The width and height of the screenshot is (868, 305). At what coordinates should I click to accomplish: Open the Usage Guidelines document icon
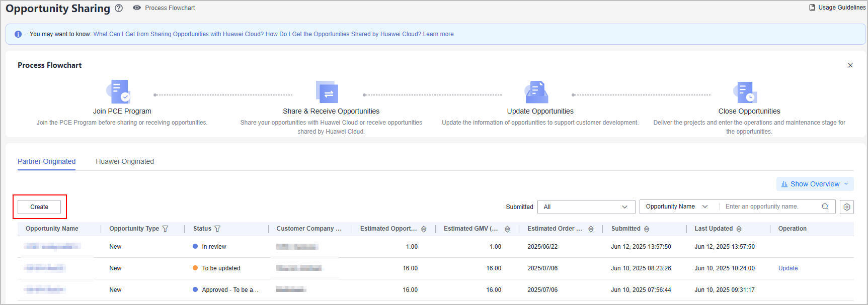click(x=812, y=8)
